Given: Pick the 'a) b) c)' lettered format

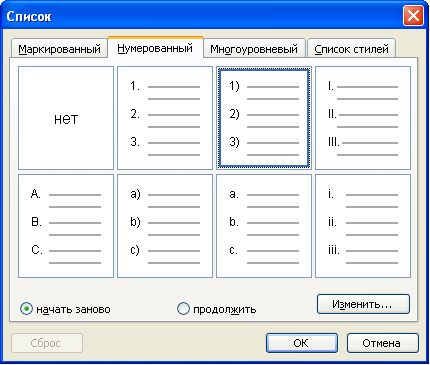Looking at the screenshot, I should click(165, 226).
